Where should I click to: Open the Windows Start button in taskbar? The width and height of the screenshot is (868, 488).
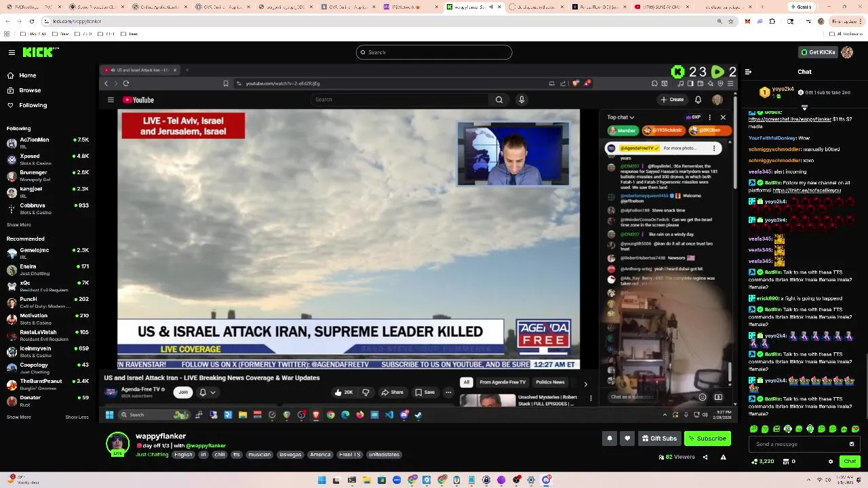tap(321, 480)
